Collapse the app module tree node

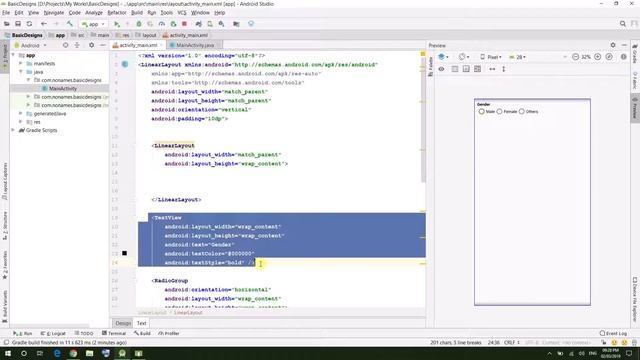click(x=13, y=55)
